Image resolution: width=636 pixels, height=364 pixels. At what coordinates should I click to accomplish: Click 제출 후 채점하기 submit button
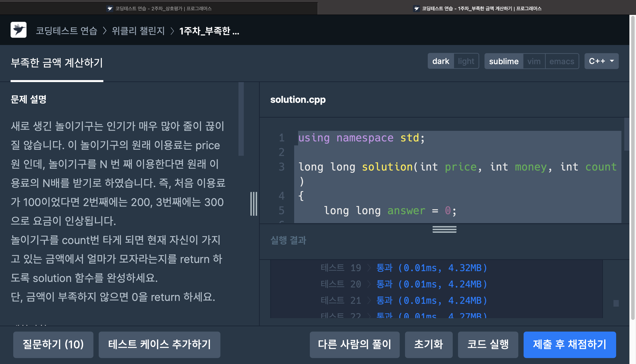570,345
